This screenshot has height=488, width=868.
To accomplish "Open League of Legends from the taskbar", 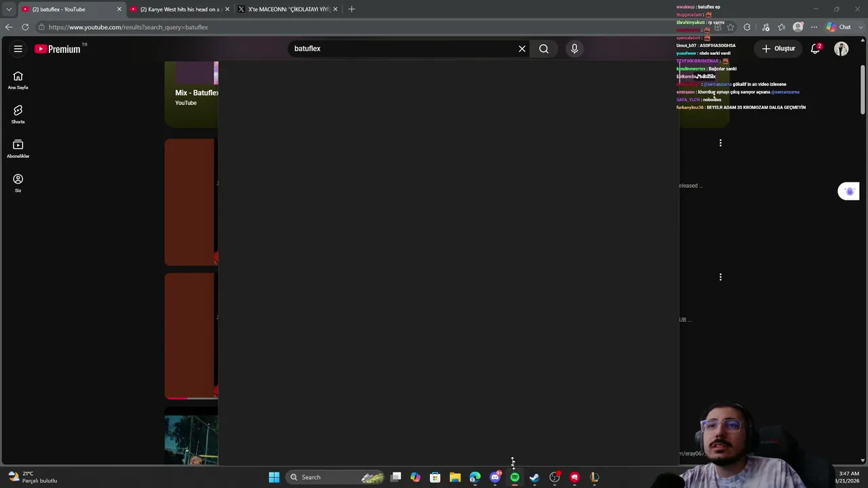I will tap(594, 477).
